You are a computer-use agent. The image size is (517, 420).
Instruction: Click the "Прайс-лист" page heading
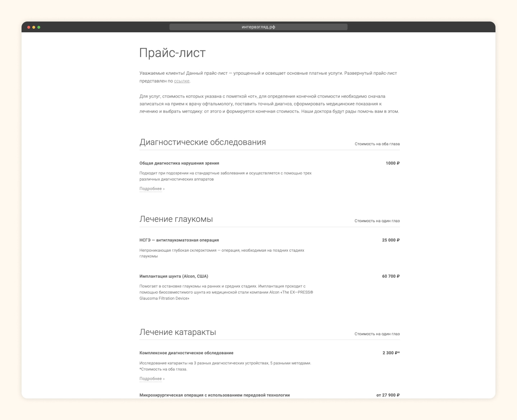coord(172,53)
